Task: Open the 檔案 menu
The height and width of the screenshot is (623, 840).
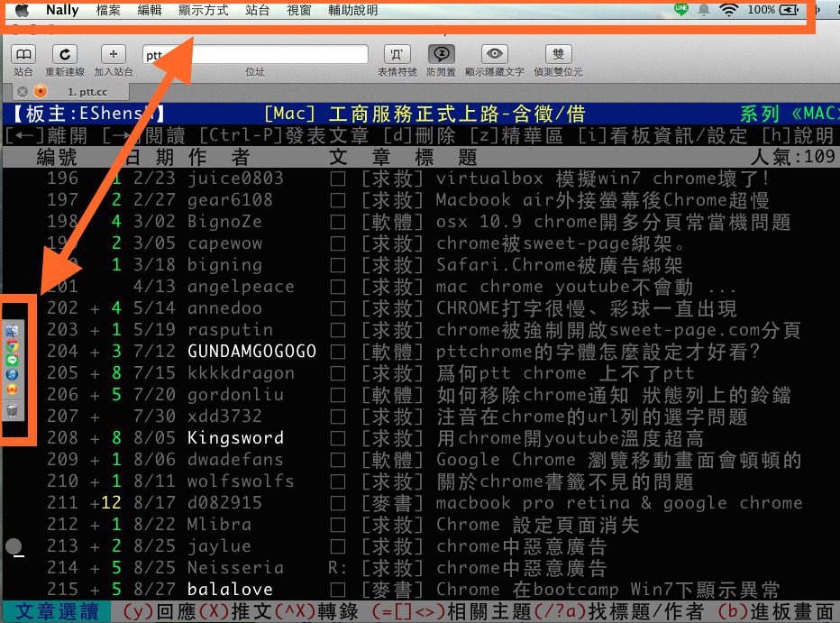Action: point(108,10)
